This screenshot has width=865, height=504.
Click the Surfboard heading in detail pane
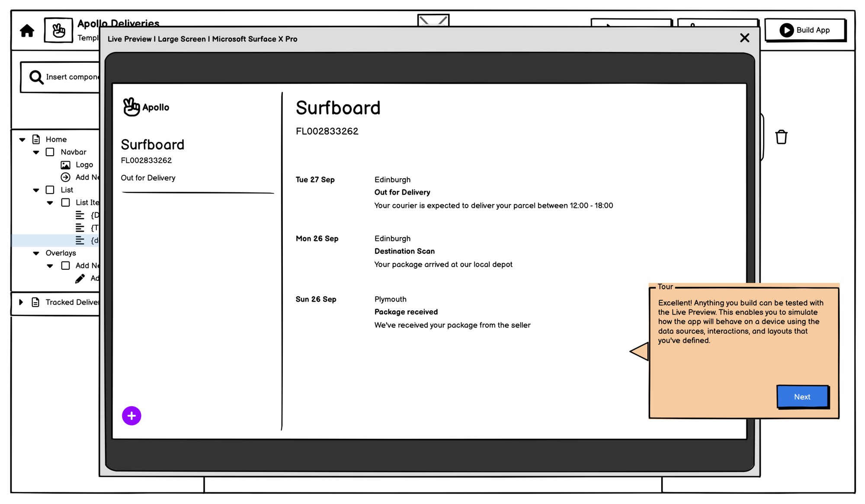(338, 108)
